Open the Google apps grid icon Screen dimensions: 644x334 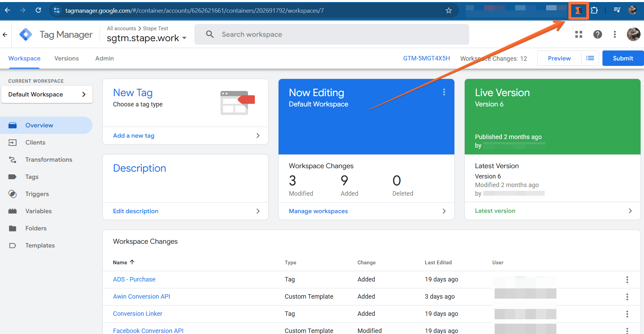tap(579, 34)
